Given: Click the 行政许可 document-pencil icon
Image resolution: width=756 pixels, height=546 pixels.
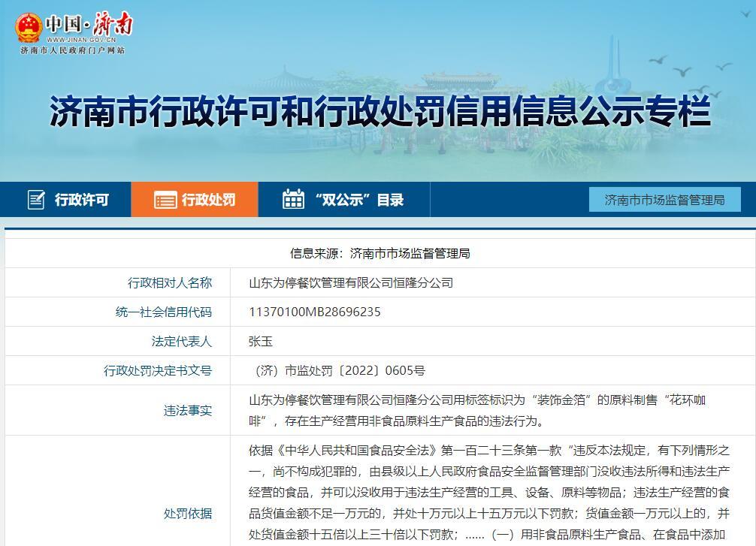Looking at the screenshot, I should pyautogui.click(x=36, y=200).
